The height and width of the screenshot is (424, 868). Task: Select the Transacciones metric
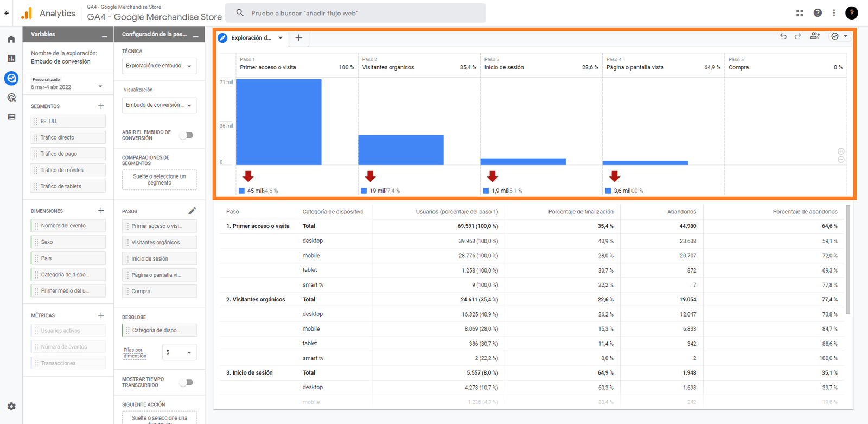(x=68, y=363)
